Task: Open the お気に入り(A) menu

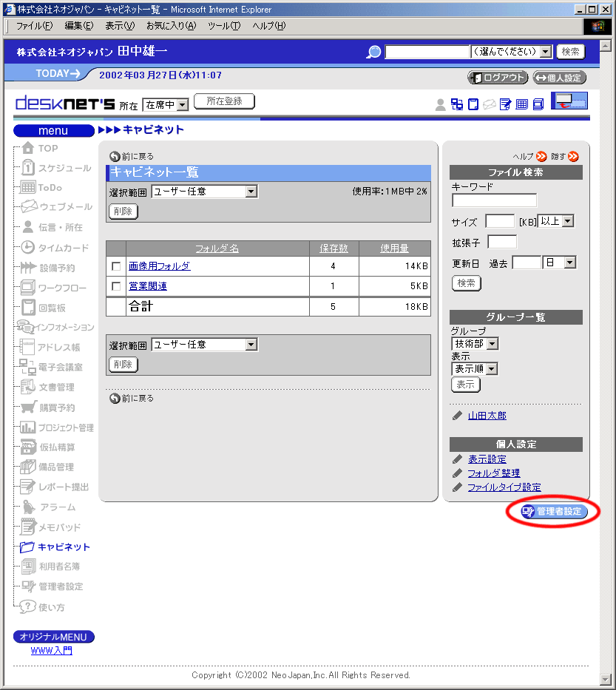Action: point(170,26)
